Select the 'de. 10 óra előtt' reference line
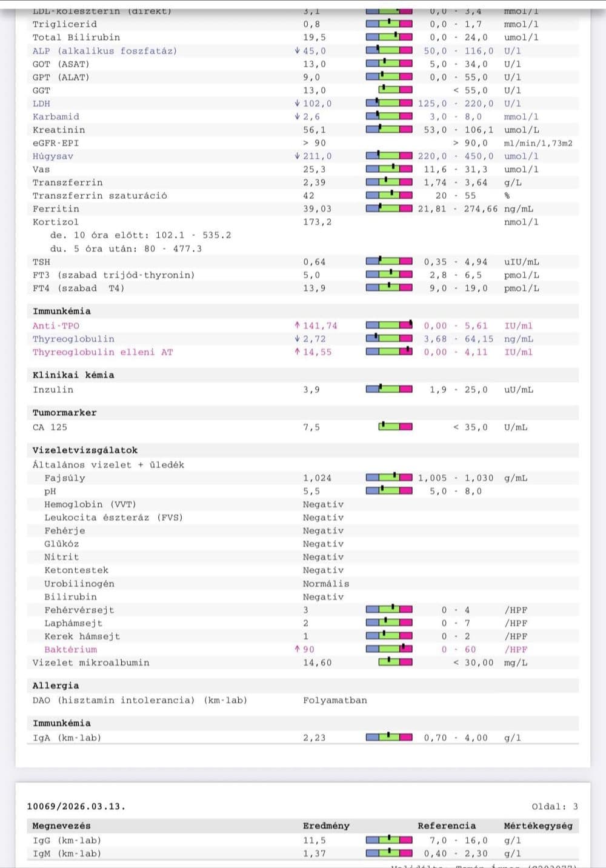Viewport: 606px width, 868px height. click(141, 235)
